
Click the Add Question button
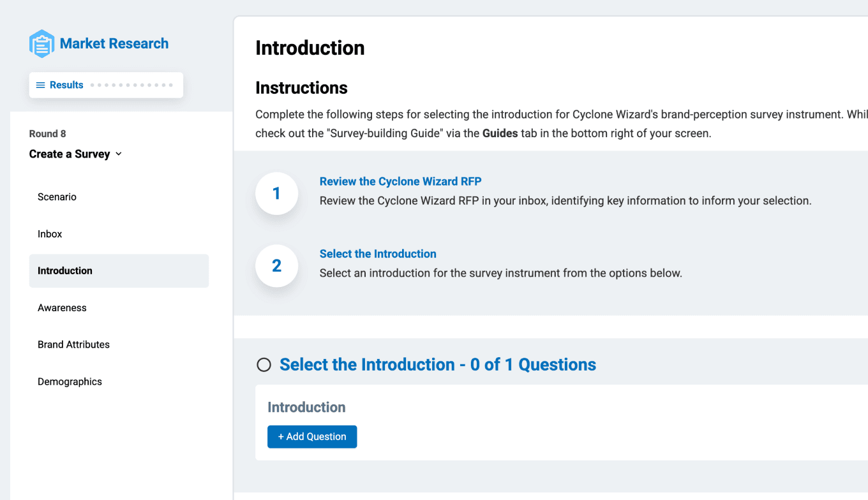(311, 437)
